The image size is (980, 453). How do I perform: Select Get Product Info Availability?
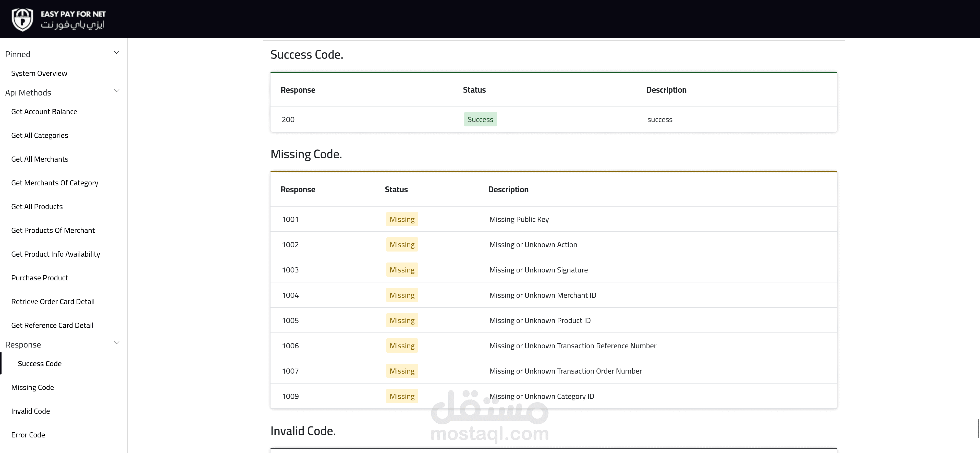coord(56,254)
